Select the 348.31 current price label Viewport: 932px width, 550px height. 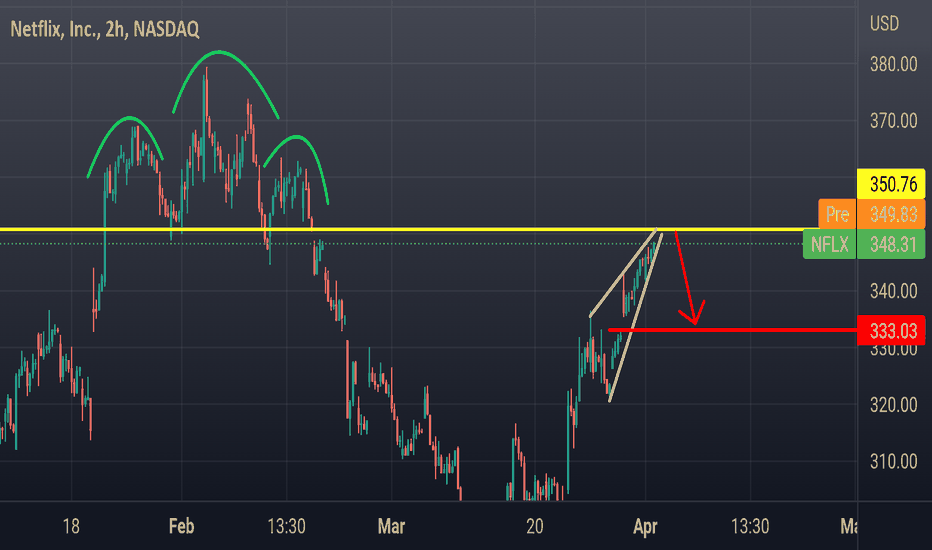click(x=891, y=244)
